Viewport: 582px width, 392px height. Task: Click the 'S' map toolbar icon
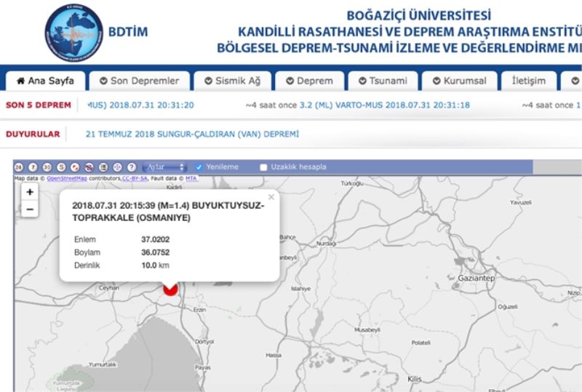pos(61,167)
